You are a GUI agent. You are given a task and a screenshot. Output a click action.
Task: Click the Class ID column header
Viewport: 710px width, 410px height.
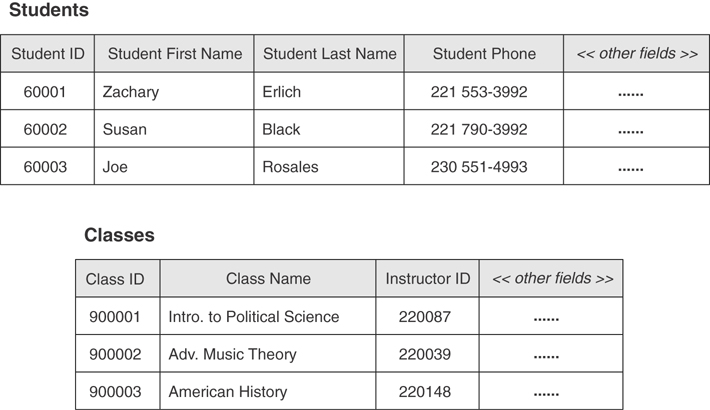pos(115,279)
